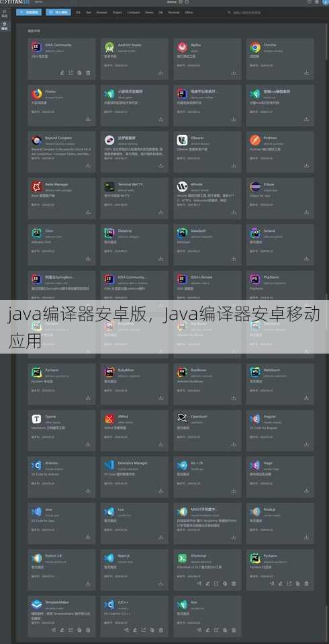Click the TITAN IDE logo

pyautogui.click(x=16, y=2)
